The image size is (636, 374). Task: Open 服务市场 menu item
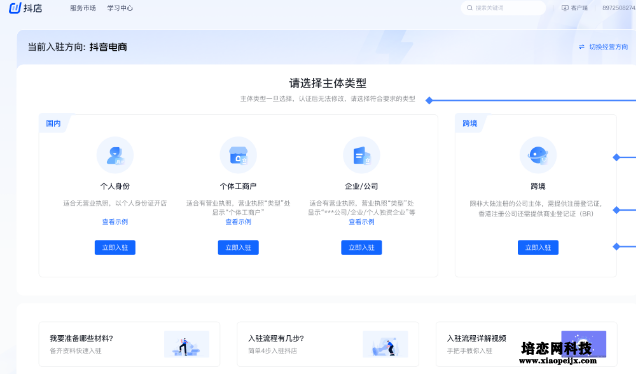pyautogui.click(x=83, y=8)
